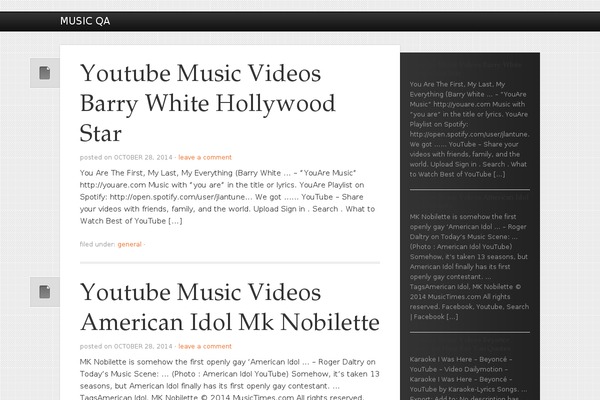Open the 'general' category link
Screen dimensions: 600x400
click(x=129, y=244)
